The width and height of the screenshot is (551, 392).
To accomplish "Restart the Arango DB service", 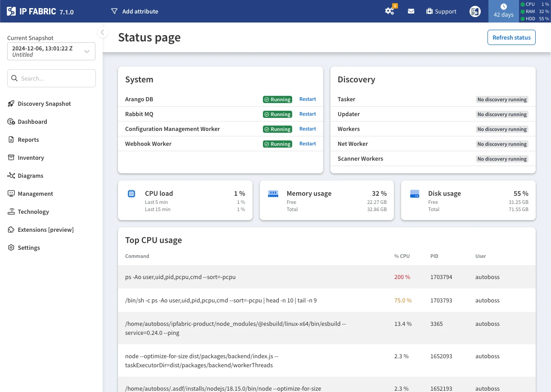I will 307,99.
